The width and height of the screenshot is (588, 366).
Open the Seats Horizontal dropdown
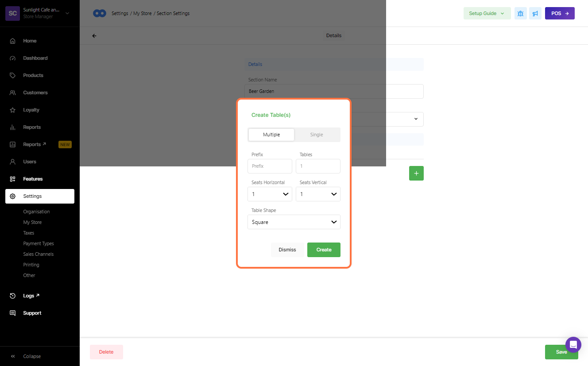(270, 194)
